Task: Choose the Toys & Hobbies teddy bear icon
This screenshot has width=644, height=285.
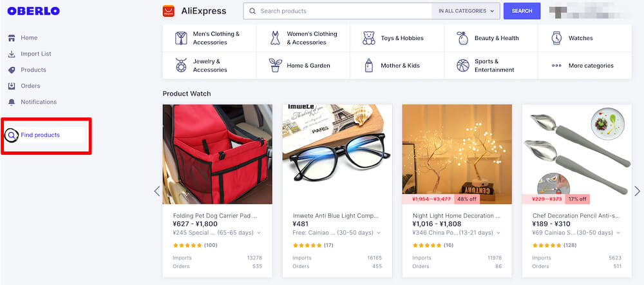Action: [x=369, y=38]
